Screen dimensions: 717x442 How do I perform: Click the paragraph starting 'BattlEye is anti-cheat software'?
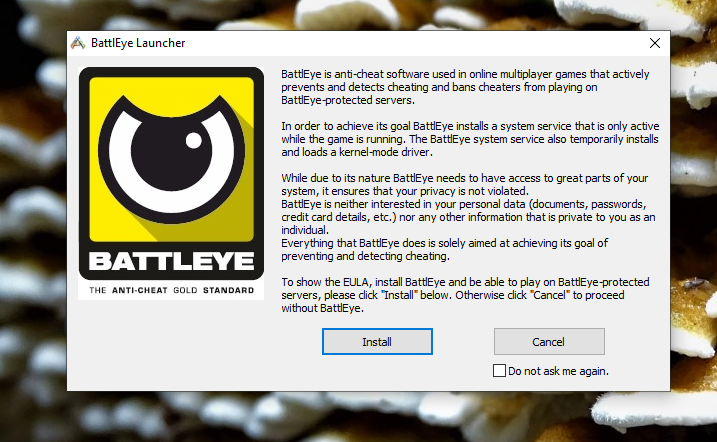[x=465, y=87]
